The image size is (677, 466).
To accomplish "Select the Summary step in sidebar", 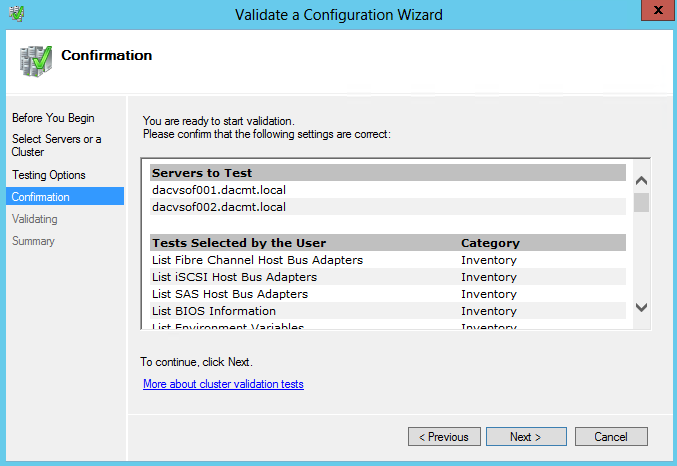I will 33,241.
